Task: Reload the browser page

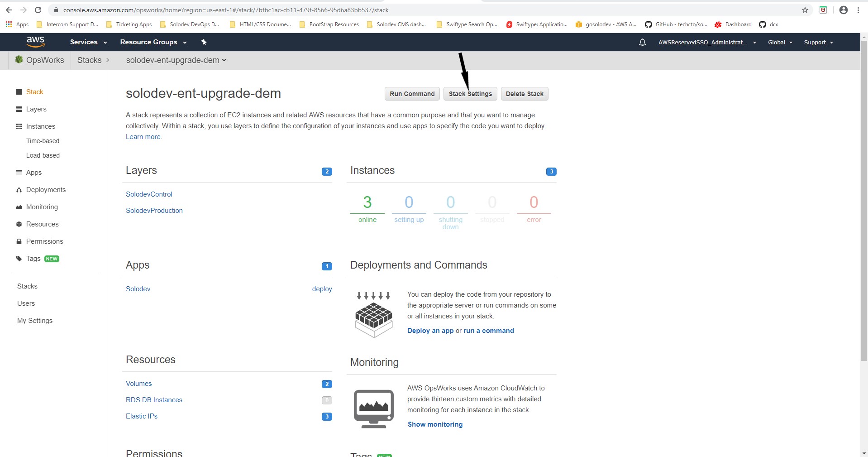Action: pyautogui.click(x=38, y=10)
